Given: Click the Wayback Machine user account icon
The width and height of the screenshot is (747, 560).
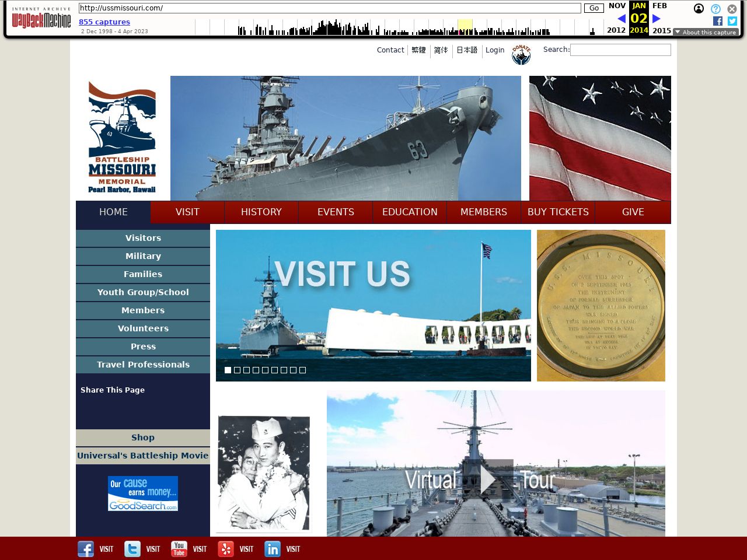Looking at the screenshot, I should pos(699,9).
